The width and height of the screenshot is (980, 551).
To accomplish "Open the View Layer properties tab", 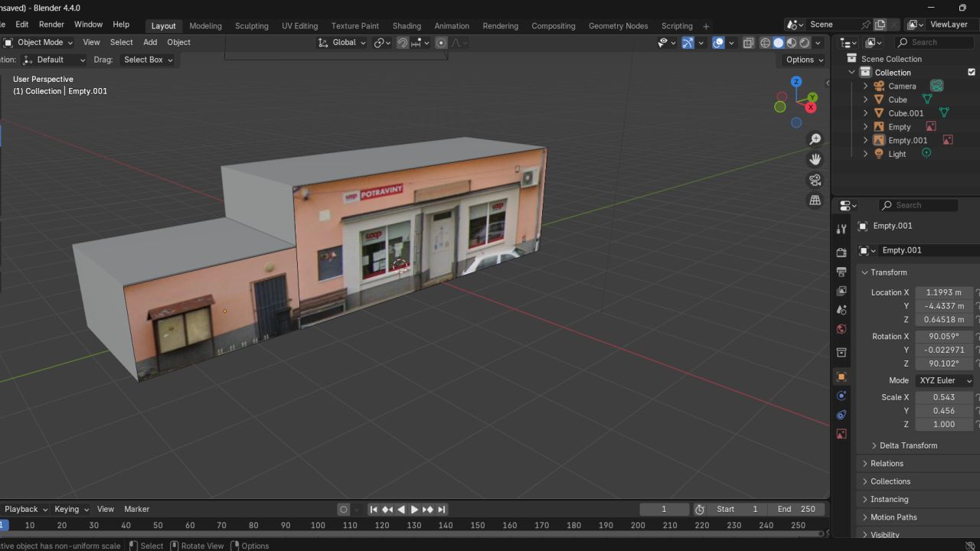I will (841, 291).
